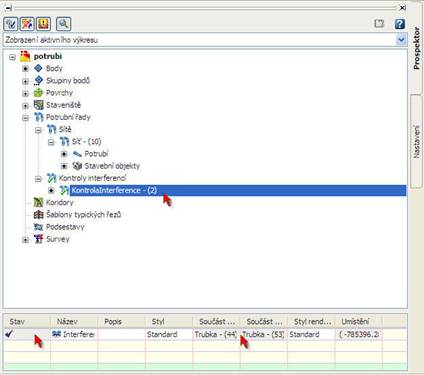424x375 pixels.
Task: Click the Šablony typických řezů icon
Action: click(x=38, y=215)
